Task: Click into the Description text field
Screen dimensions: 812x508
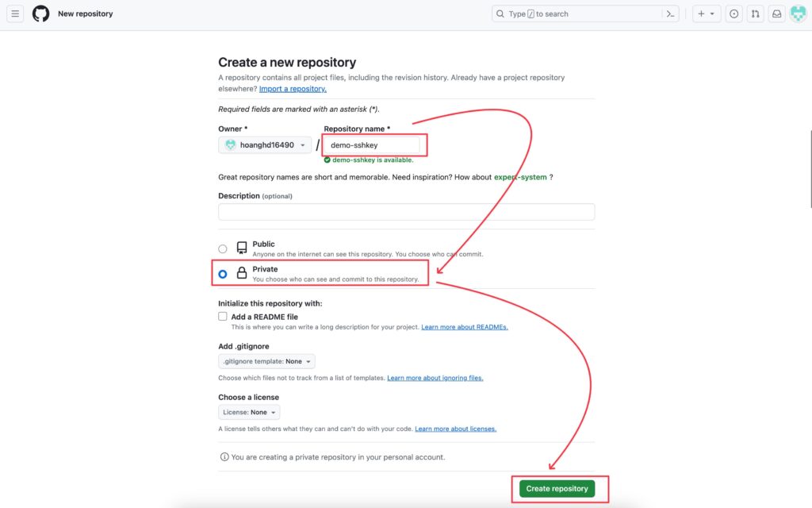Action: point(407,211)
